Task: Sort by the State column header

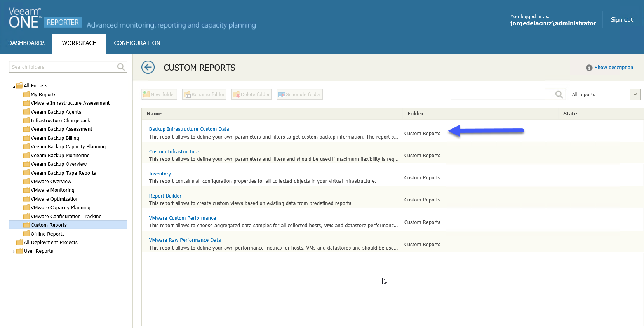Action: [601, 114]
